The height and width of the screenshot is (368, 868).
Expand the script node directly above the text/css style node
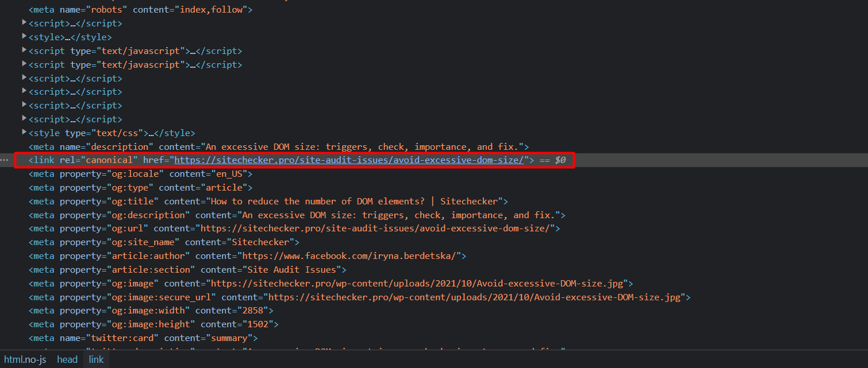coord(24,119)
